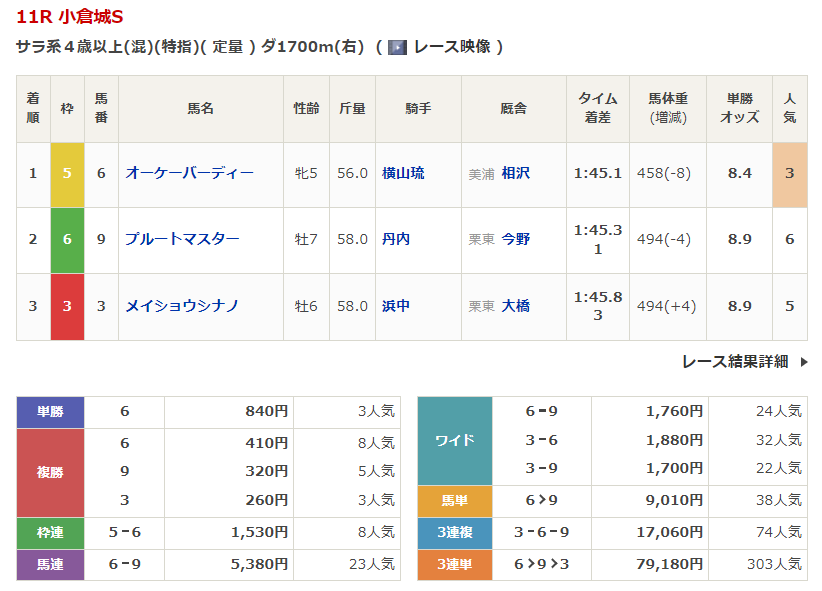822x591 pixels.
Task: Click the yellow frame 5 swatch
Action: tap(67, 173)
